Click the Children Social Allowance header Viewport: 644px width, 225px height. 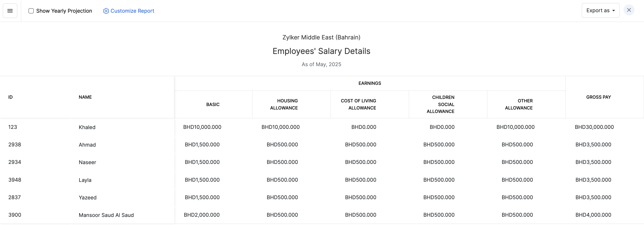[x=440, y=104]
